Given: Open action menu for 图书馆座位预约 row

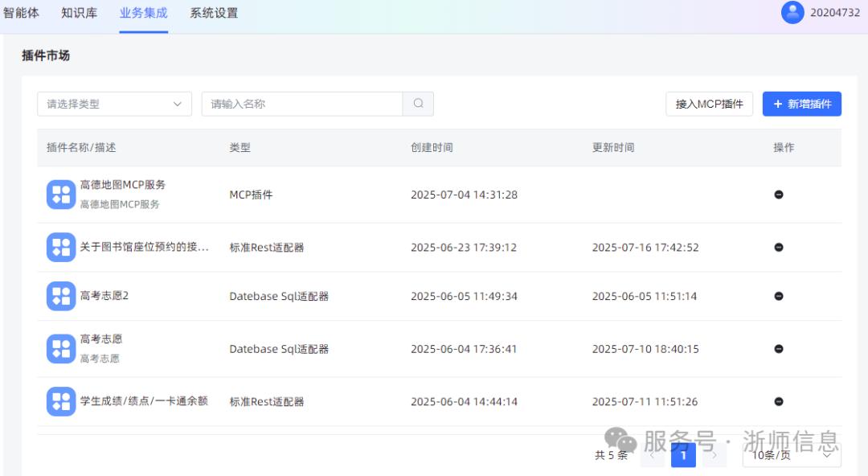Looking at the screenshot, I should coord(778,248).
